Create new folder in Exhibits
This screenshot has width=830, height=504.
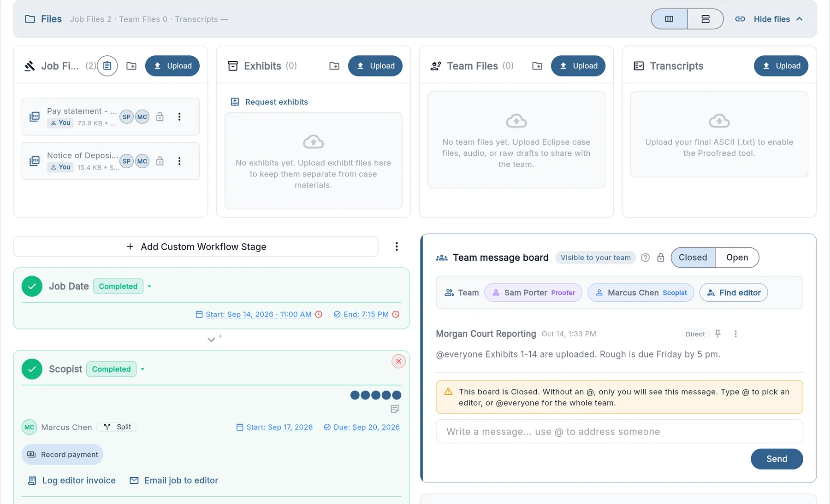pos(334,66)
